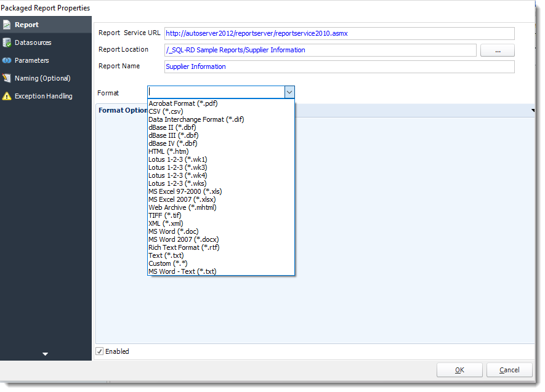This screenshot has width=545, height=392.
Task: Confirm changes with the OK button
Action: click(459, 370)
